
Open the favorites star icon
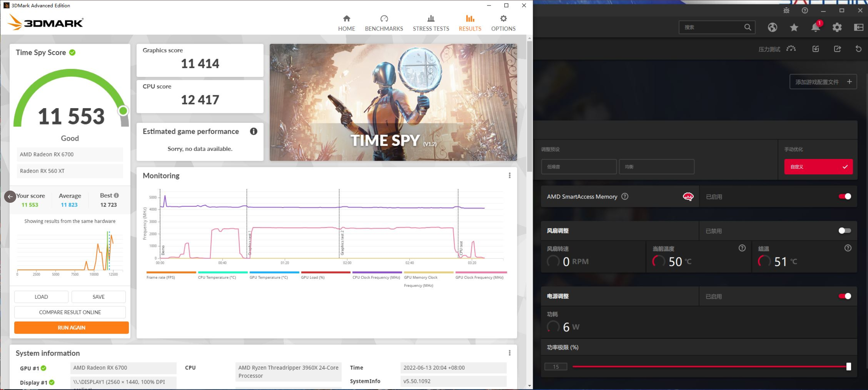point(794,27)
